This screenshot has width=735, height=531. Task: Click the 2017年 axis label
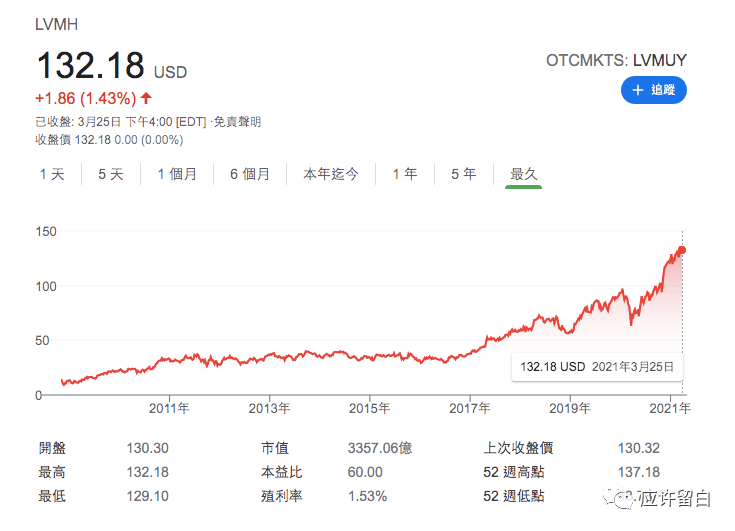[x=470, y=408]
